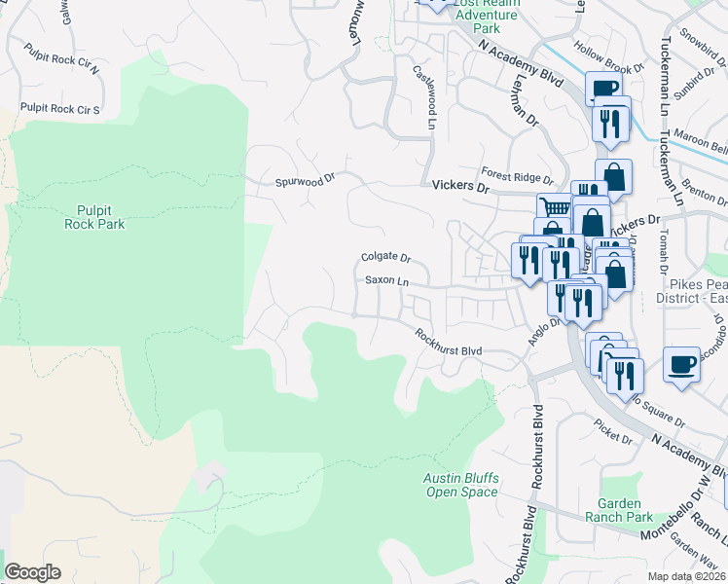Select the Sunbird Dr street label
The width and height of the screenshot is (728, 584).
[694, 84]
